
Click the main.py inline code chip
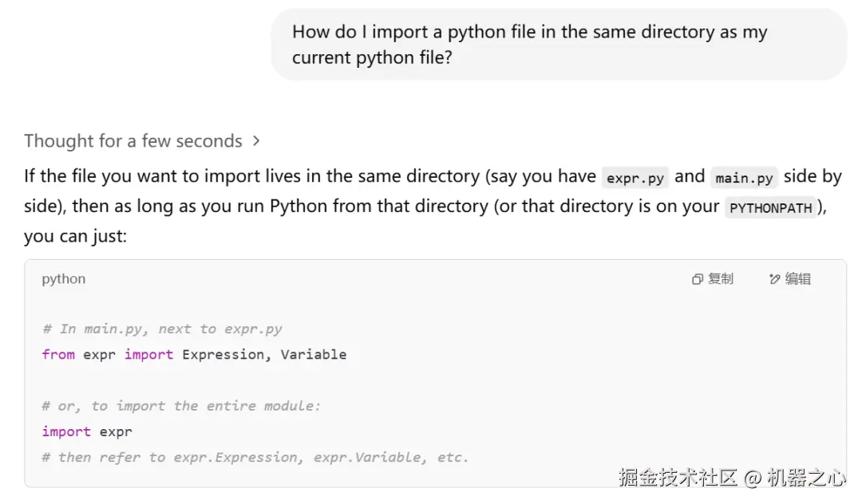point(744,178)
